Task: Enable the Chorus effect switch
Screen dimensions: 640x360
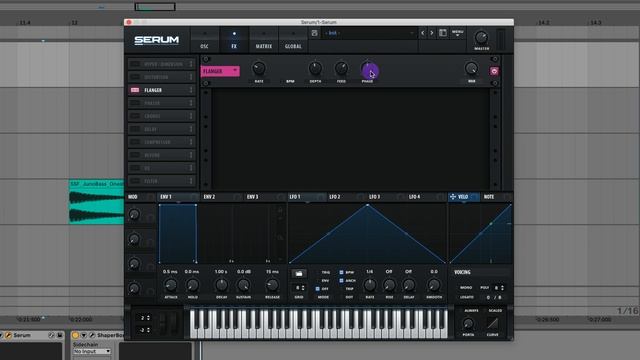Action: (135, 116)
